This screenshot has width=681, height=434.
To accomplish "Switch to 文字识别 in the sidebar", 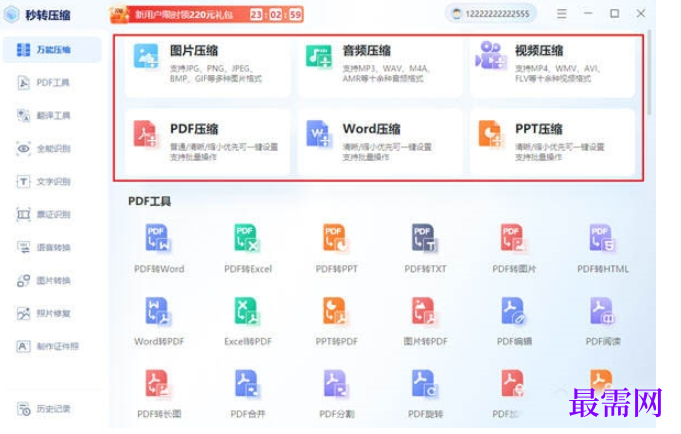I will click(52, 182).
